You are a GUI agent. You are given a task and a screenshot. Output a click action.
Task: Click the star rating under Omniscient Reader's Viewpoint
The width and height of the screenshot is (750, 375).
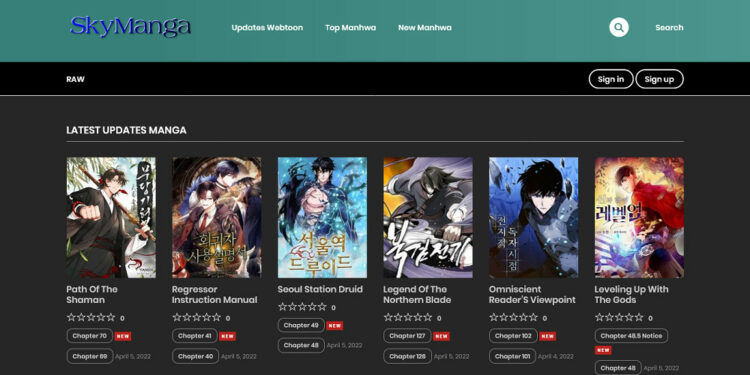(x=513, y=317)
